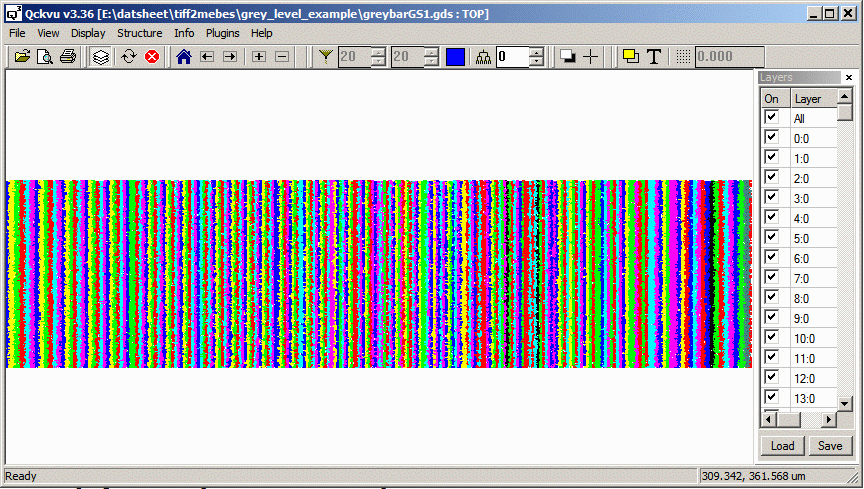Click layers list scroll right arrow
This screenshot has height=489, width=864.
[829, 420]
